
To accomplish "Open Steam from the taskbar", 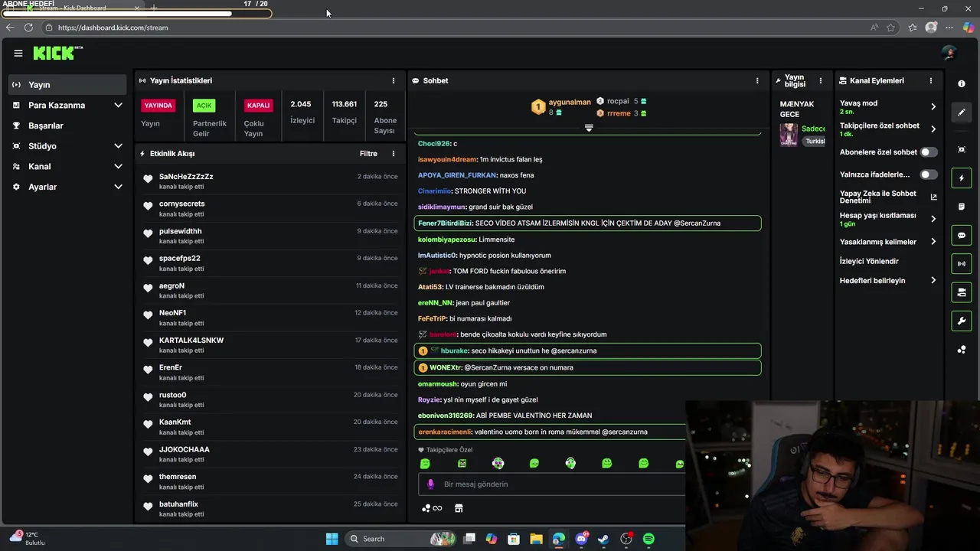I will pos(603,539).
